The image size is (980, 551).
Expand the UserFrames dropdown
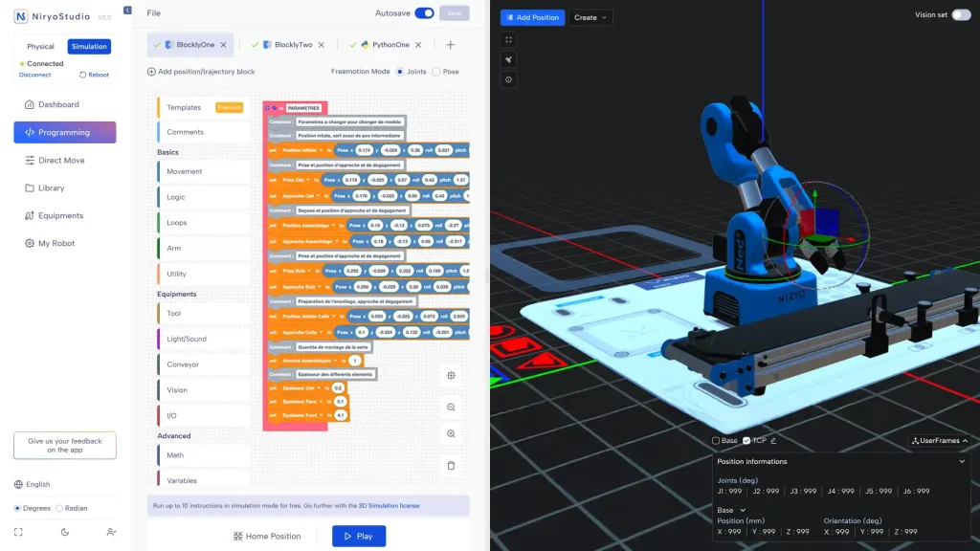tap(940, 441)
